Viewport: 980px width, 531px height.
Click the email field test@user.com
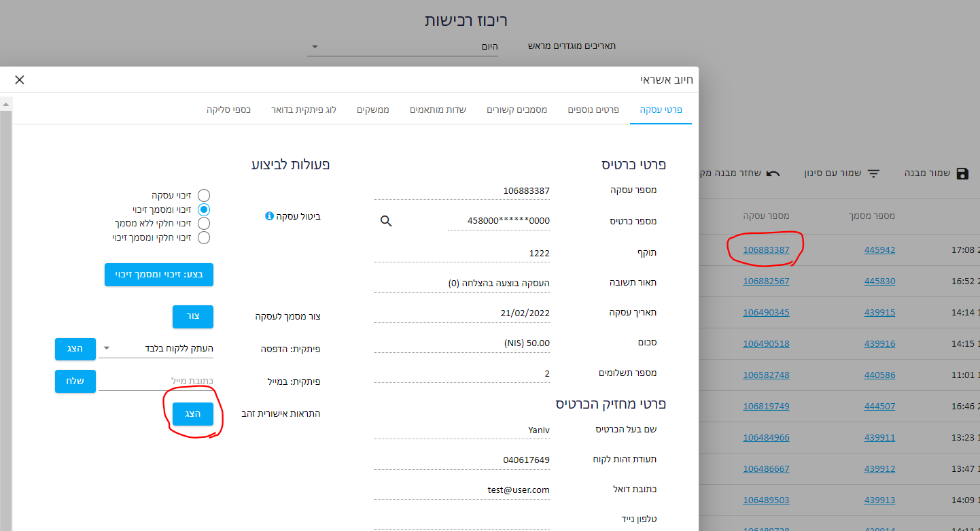[x=462, y=490]
